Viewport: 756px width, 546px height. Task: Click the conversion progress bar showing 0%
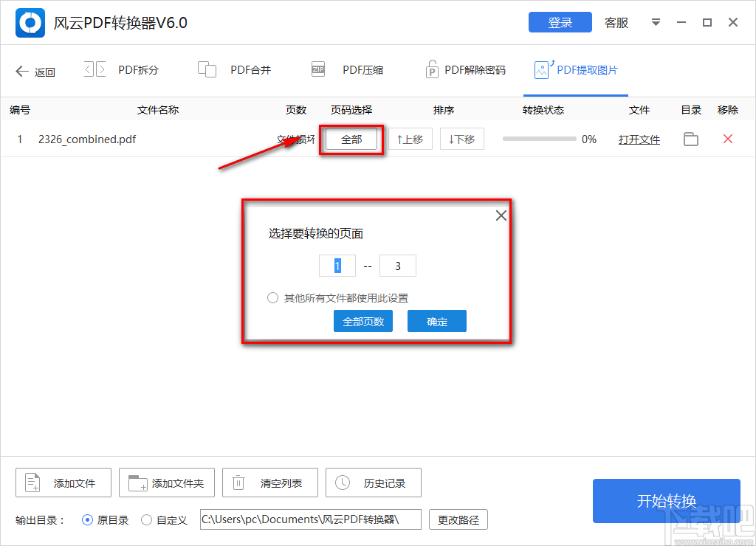point(538,139)
